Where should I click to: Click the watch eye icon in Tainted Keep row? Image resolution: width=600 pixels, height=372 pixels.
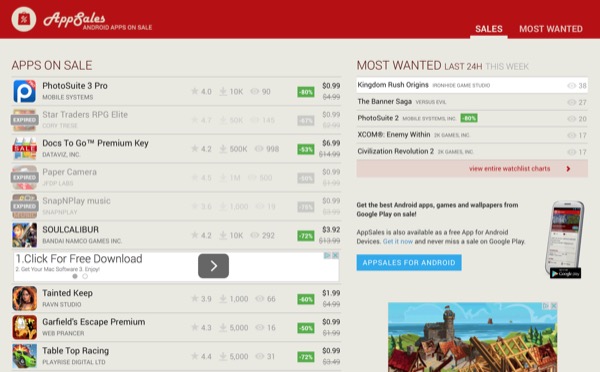click(x=260, y=299)
